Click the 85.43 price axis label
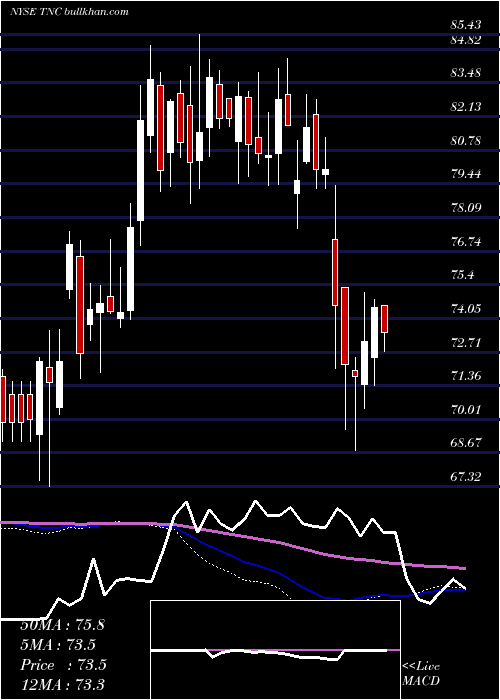Viewport: 500px width, 700px height. (466, 25)
